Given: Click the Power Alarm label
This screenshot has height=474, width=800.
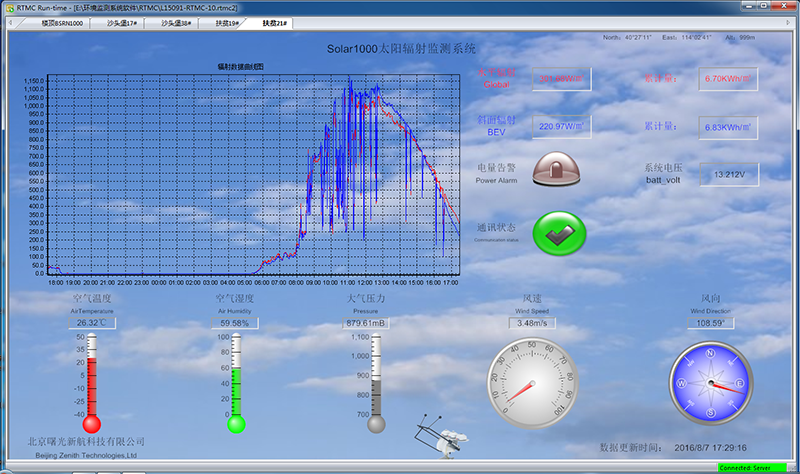Looking at the screenshot, I should [496, 181].
